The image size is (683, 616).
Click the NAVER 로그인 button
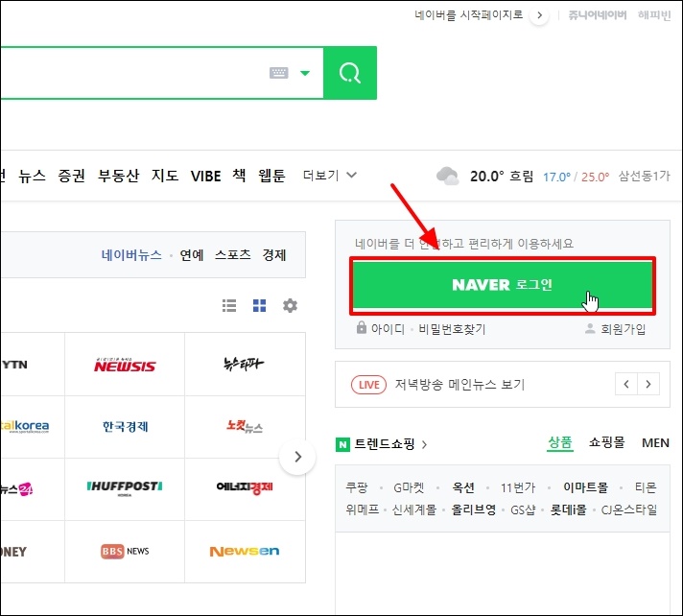(x=503, y=285)
